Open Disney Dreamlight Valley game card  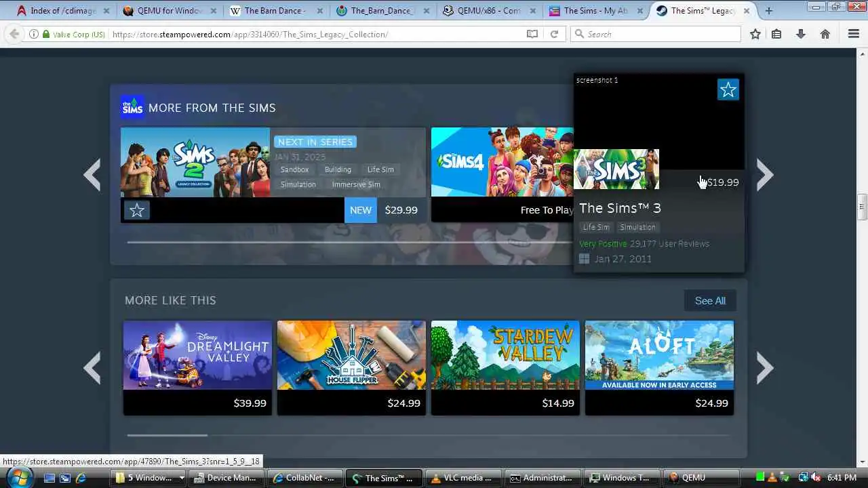click(197, 367)
